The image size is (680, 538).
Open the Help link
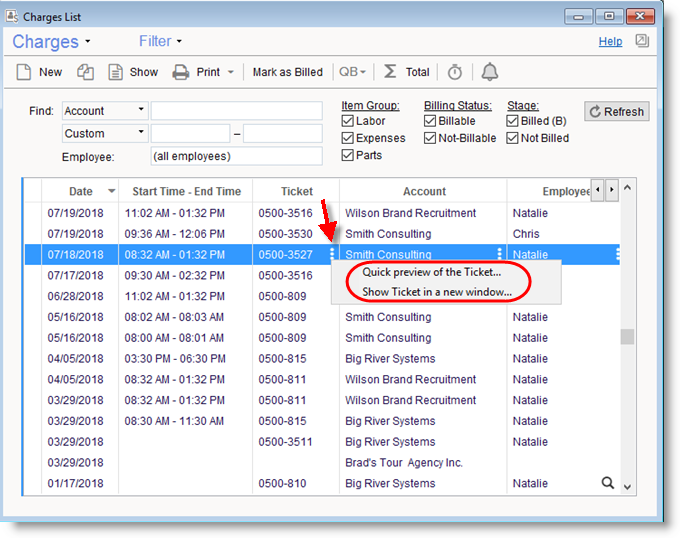point(610,42)
